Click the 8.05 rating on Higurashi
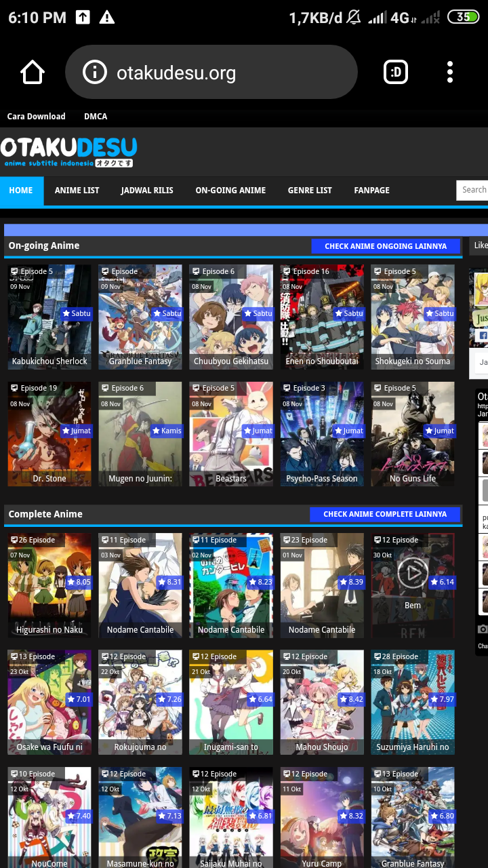The height and width of the screenshot is (868, 488). coord(79,582)
